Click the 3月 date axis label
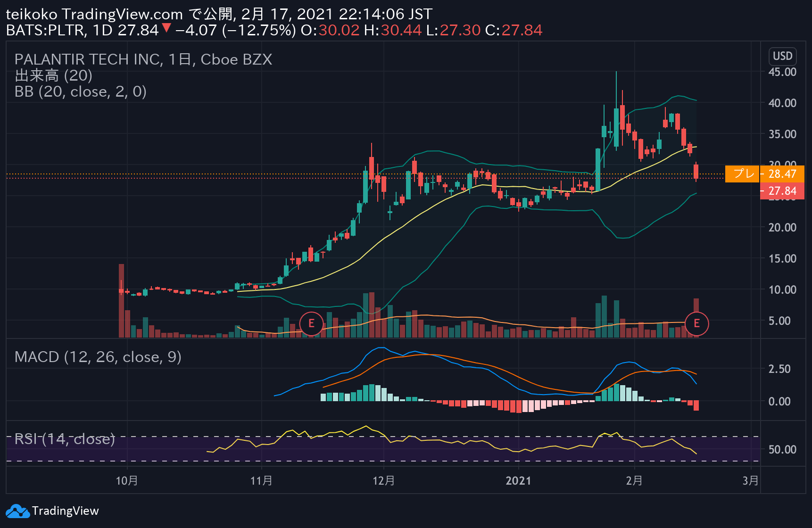Image resolution: width=812 pixels, height=528 pixels. [x=750, y=481]
